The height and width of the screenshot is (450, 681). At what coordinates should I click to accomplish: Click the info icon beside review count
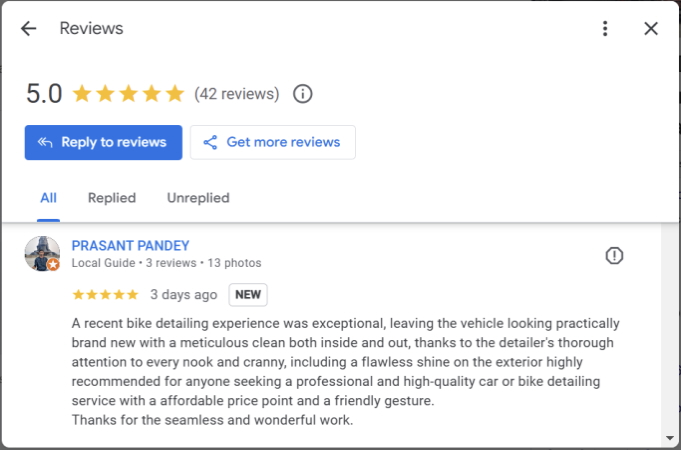(303, 94)
